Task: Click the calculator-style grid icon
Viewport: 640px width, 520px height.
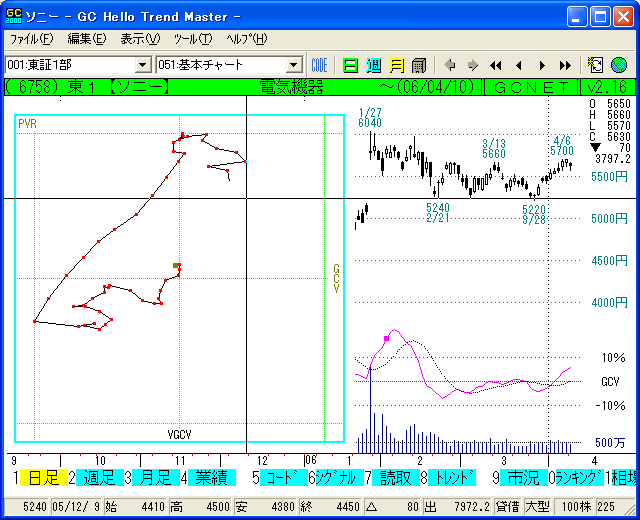Action: point(419,65)
